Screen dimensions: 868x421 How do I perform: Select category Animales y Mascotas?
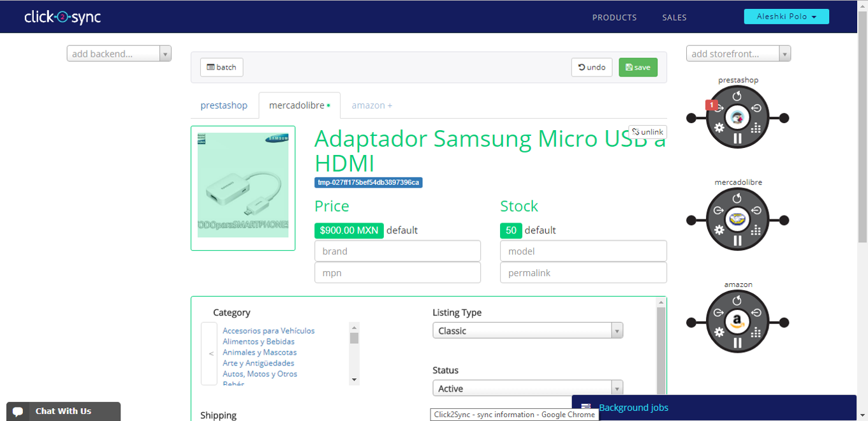pos(260,352)
